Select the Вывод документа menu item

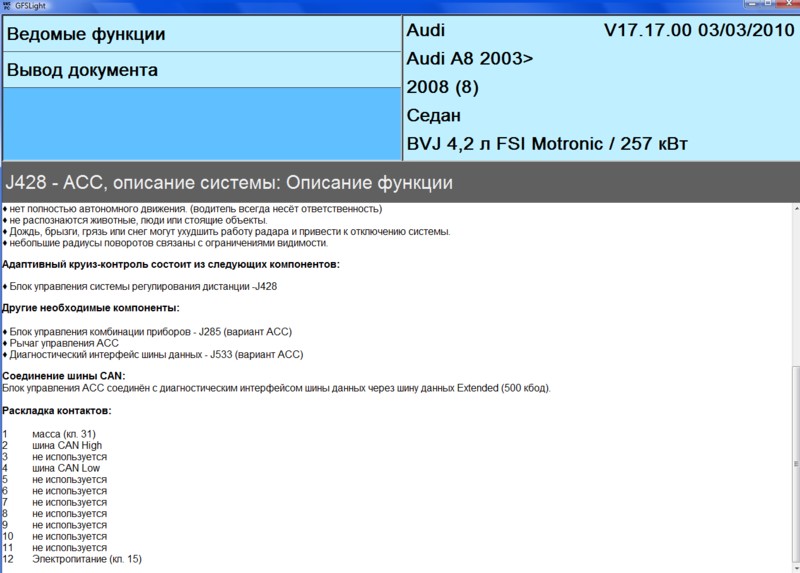click(81, 71)
